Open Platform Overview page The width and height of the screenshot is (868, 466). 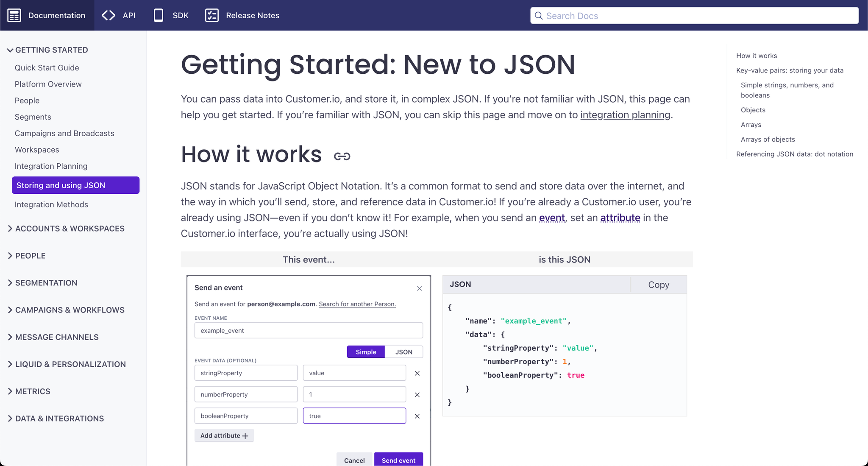point(48,84)
